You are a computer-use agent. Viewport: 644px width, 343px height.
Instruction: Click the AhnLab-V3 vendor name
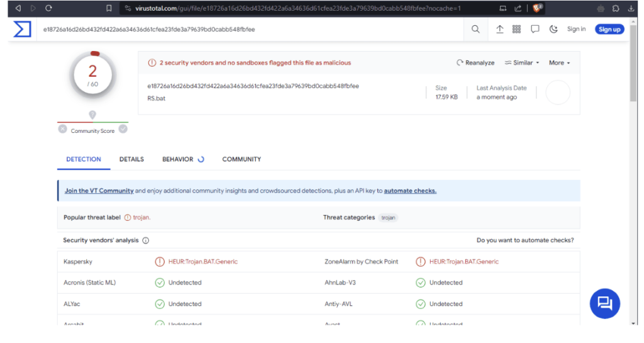point(340,283)
